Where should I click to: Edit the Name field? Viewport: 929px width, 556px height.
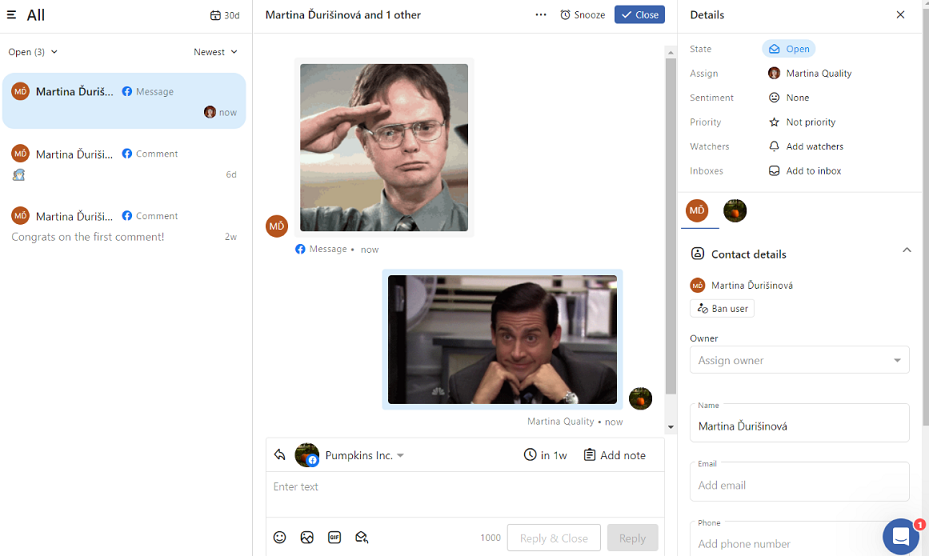(799, 423)
